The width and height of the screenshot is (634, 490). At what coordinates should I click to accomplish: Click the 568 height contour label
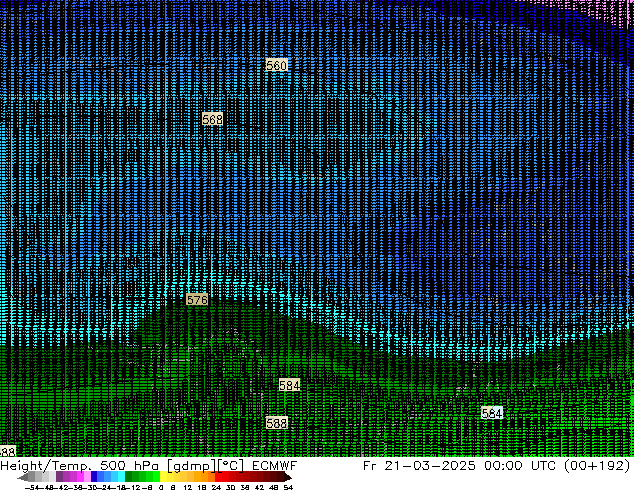coord(213,119)
